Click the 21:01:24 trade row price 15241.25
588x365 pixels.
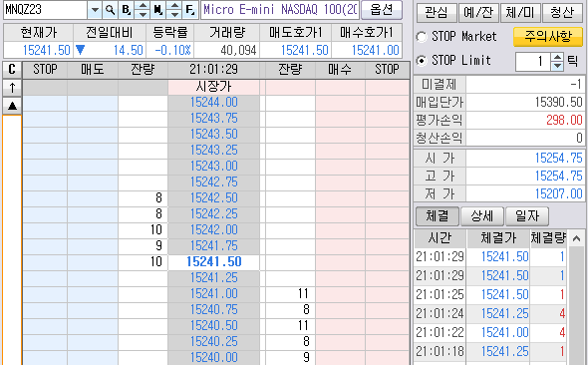[x=504, y=313]
